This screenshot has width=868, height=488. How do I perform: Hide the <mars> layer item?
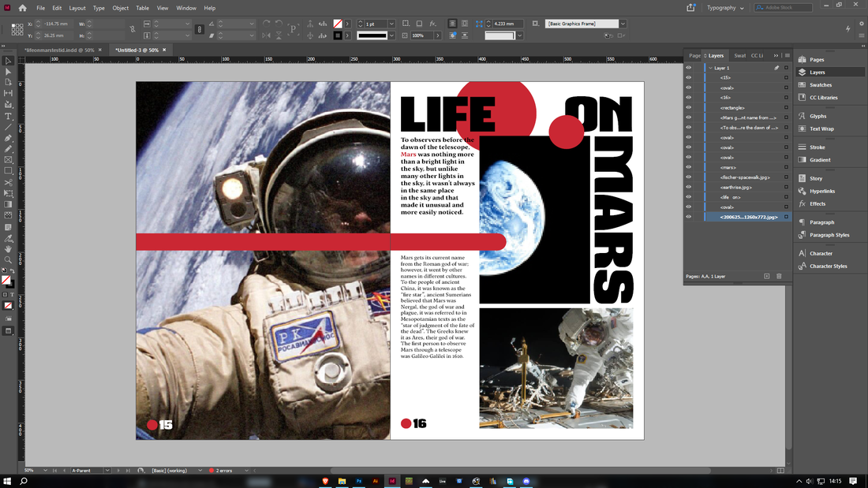pos(689,168)
